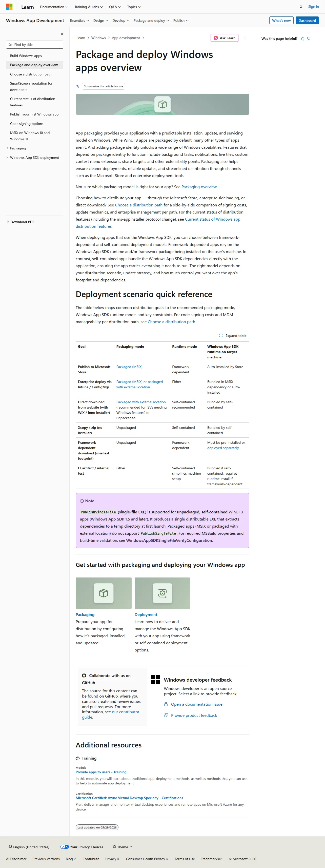The width and height of the screenshot is (325, 868).
Task: Expand the Design menu
Action: tap(101, 21)
